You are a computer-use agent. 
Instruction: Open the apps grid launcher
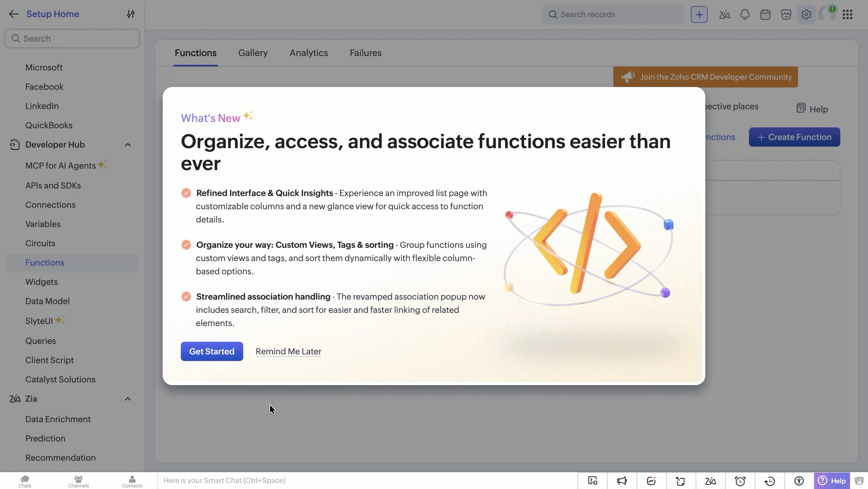848,14
